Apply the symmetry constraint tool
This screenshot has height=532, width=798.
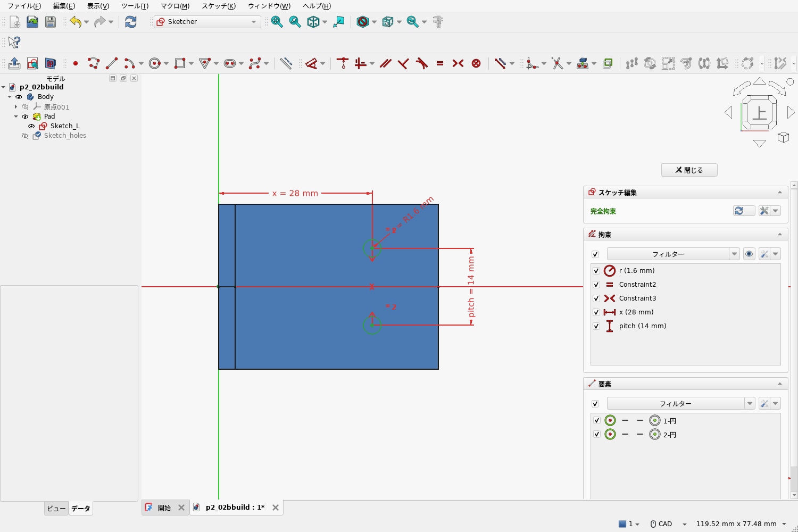tap(458, 63)
